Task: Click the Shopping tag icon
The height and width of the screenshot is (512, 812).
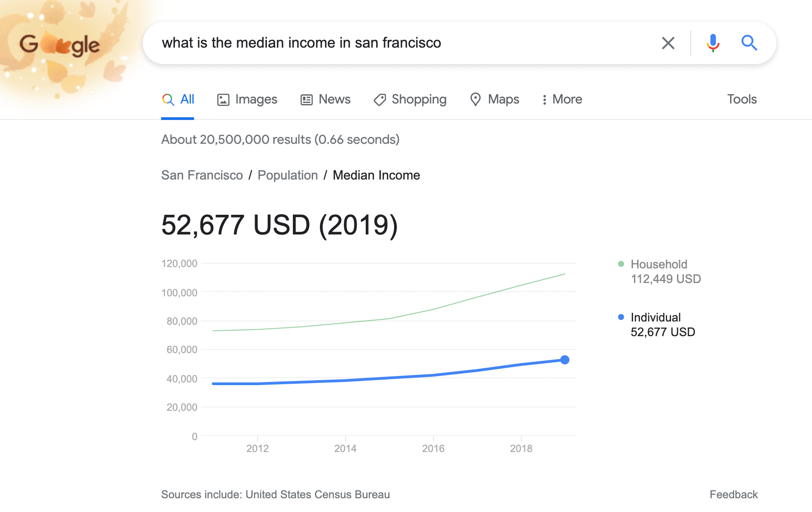Action: point(379,100)
